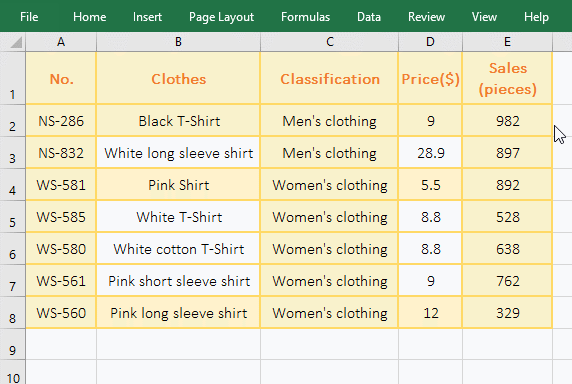Image resolution: width=572 pixels, height=384 pixels.
Task: Select cell with sales value 892
Action: click(507, 185)
